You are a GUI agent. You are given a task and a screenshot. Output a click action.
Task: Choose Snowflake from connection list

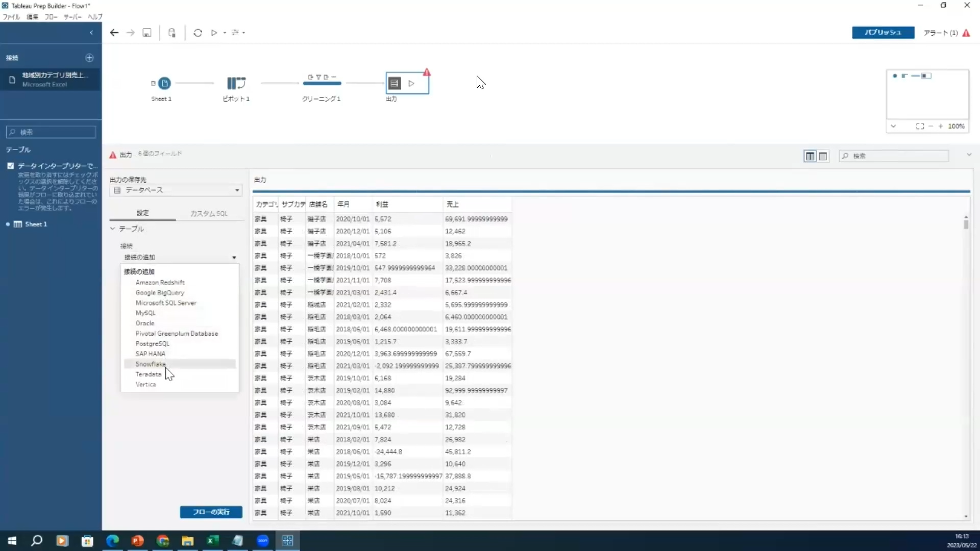click(x=151, y=364)
